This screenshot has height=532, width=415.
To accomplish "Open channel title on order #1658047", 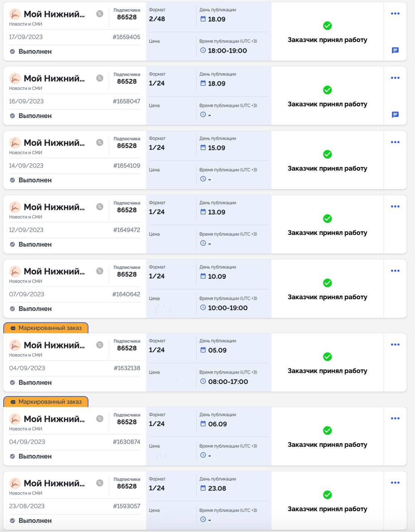I will 54,79.
